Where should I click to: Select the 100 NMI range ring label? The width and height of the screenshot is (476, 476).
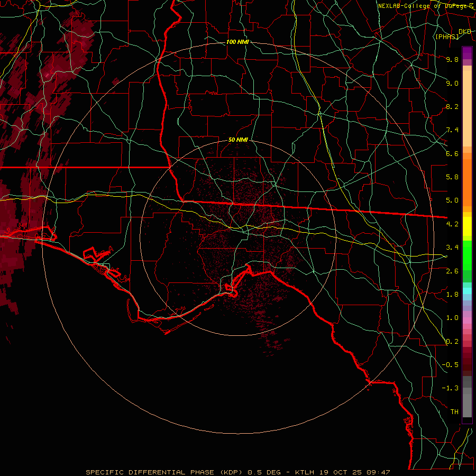pyautogui.click(x=237, y=42)
